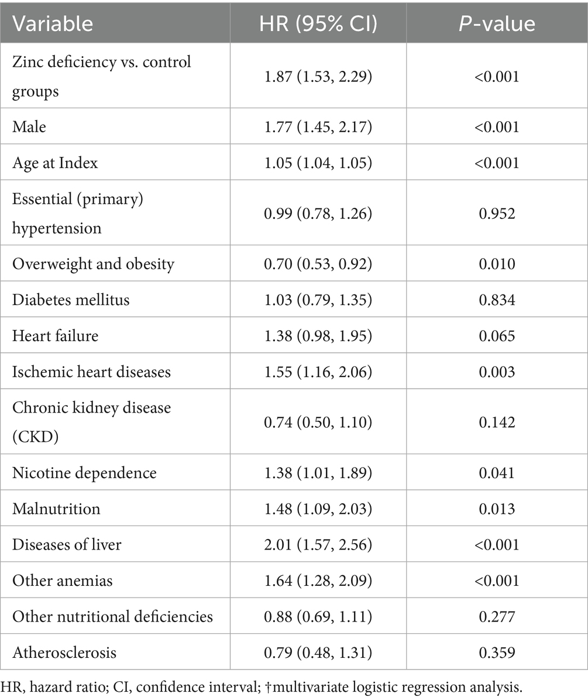Viewport: 588px width, 700px height.
Task: Select the P-value 0.952 for hypertension
Action: click(497, 213)
